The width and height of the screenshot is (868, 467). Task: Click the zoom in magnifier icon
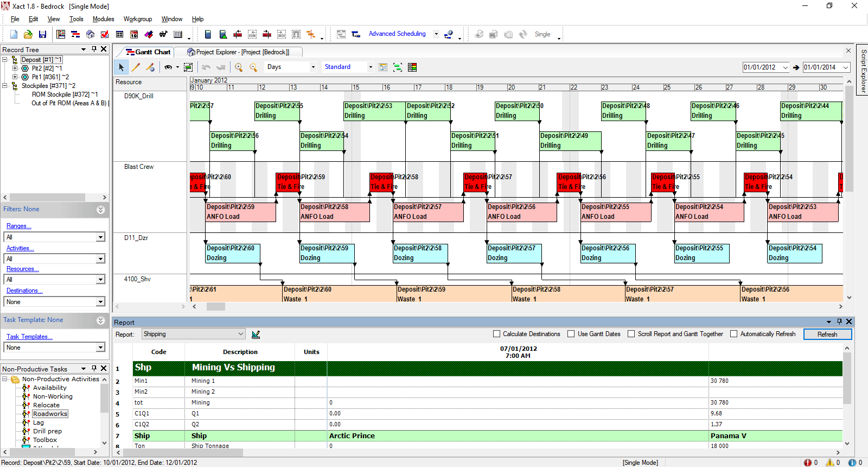coord(238,67)
